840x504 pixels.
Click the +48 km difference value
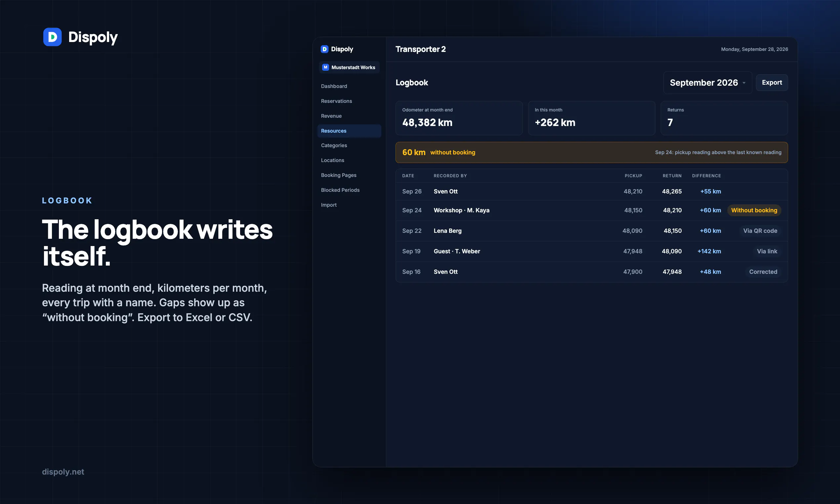710,272
